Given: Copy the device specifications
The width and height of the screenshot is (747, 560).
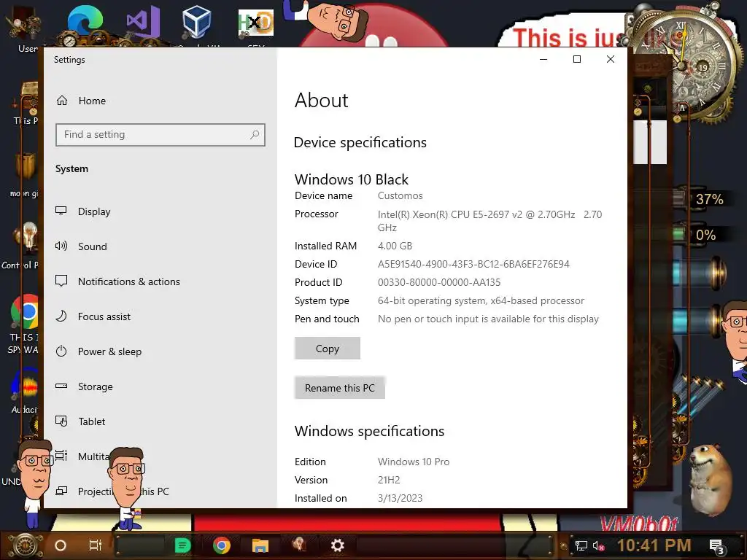Looking at the screenshot, I should [x=328, y=349].
